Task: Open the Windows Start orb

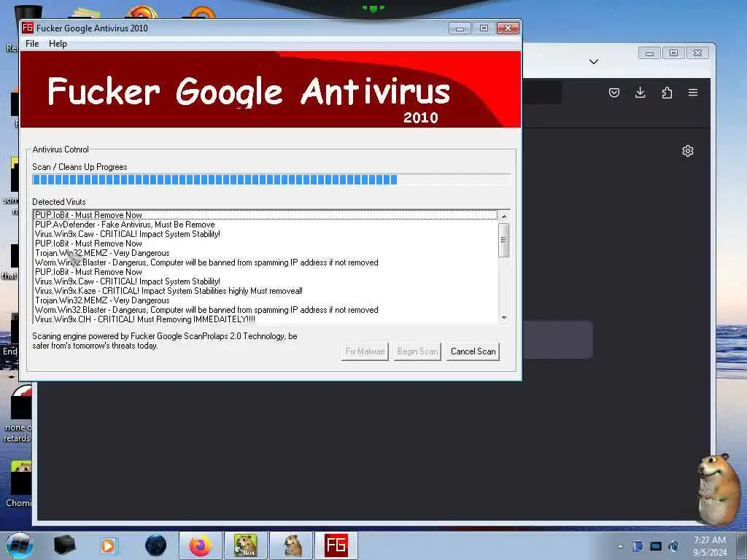Action: [20, 545]
